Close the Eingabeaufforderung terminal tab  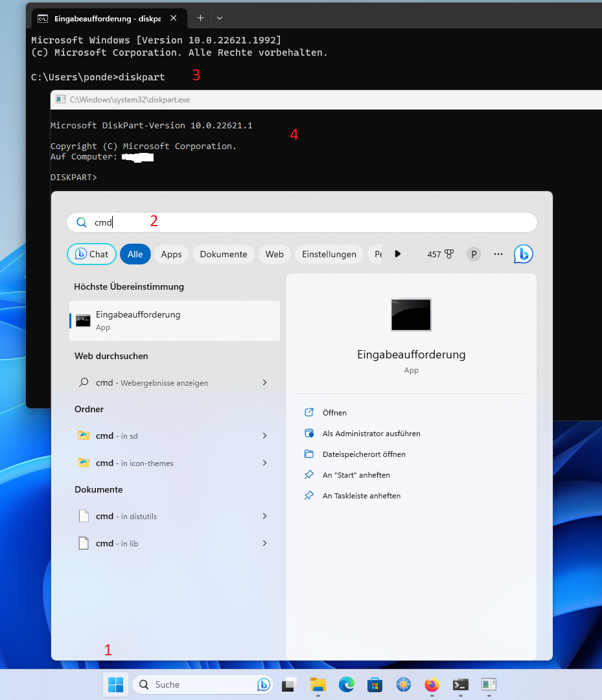(174, 18)
